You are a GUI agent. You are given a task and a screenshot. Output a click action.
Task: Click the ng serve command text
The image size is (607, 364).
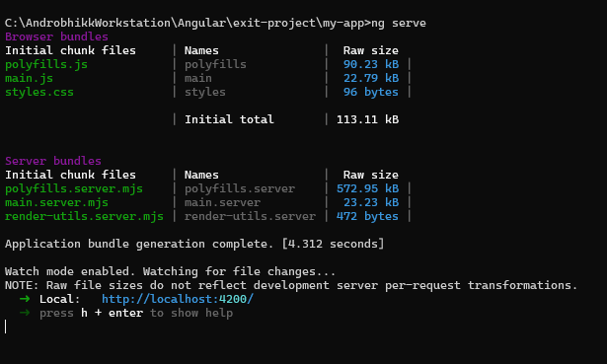coord(399,24)
